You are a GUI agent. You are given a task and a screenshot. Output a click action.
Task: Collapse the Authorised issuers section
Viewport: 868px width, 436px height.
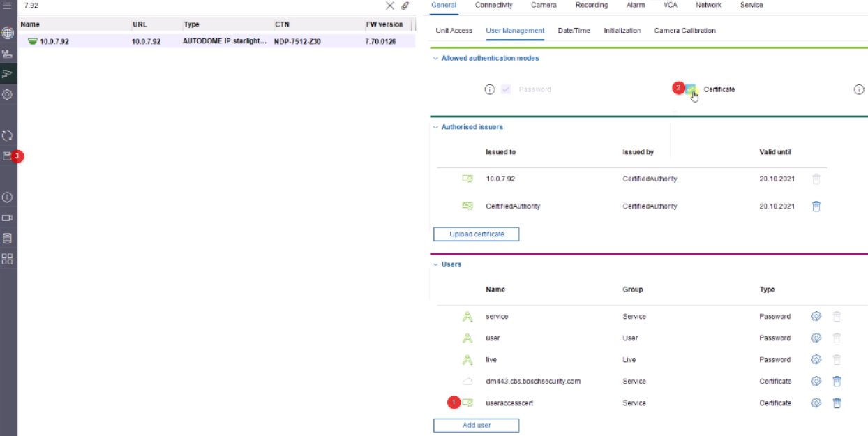(x=435, y=128)
